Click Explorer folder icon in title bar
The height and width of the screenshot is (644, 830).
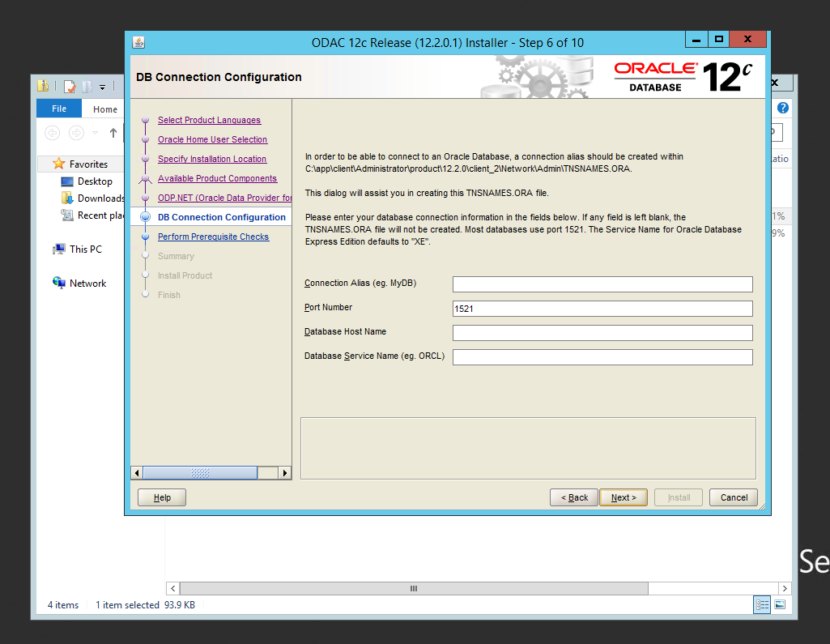coord(43,86)
